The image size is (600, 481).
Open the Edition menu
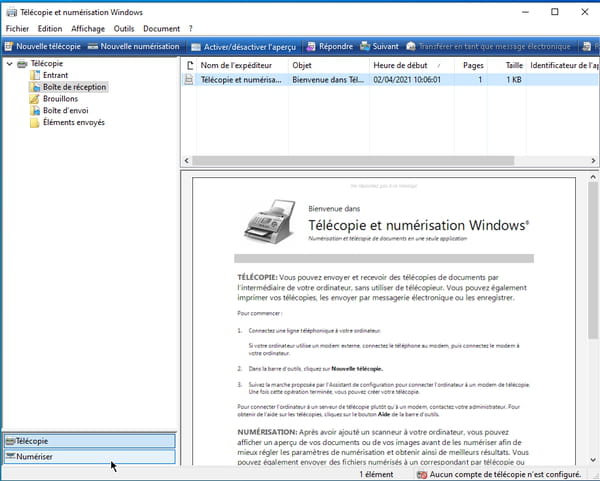50,29
